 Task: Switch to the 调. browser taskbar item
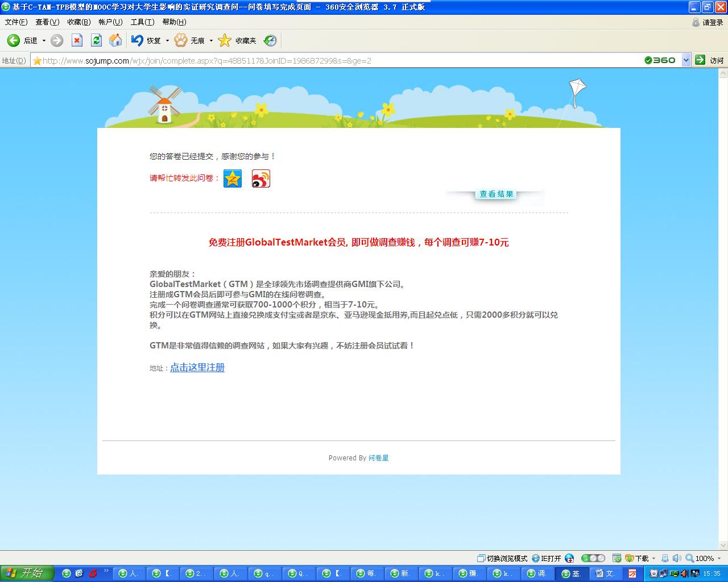(537, 573)
